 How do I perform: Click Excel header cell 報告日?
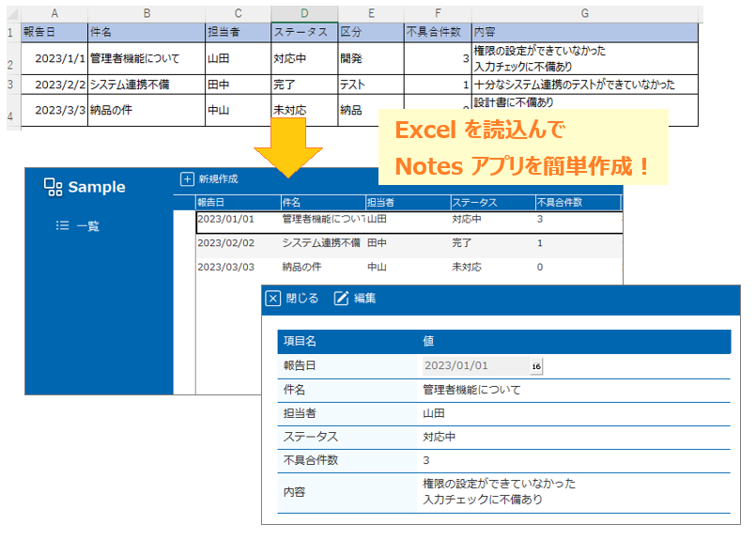coord(54,32)
